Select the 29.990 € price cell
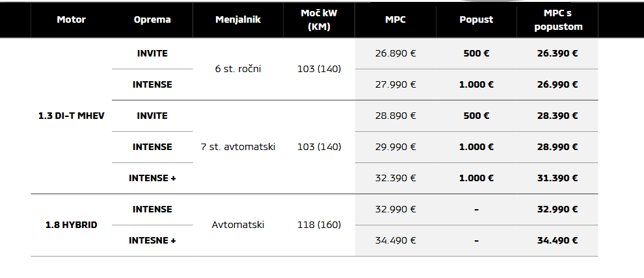Screen dimensions: 644x278 click(x=396, y=147)
